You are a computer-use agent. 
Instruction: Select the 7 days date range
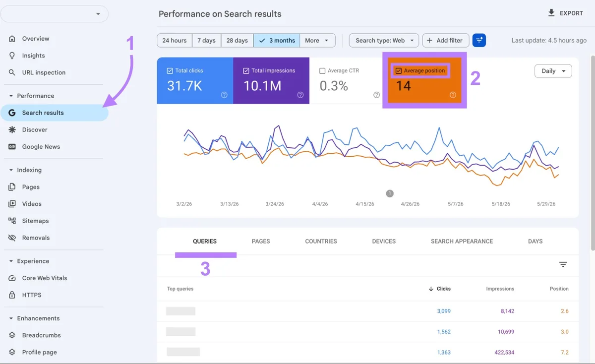click(206, 41)
